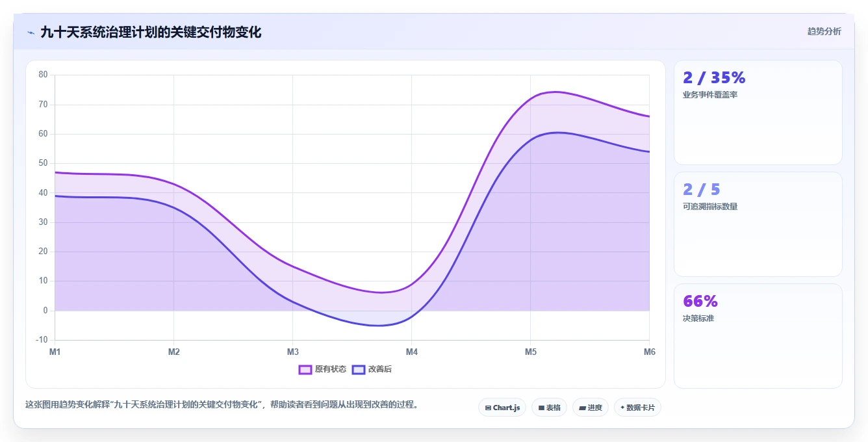The image size is (868, 442).
Task: Click the M5 x-axis label
Action: [531, 352]
